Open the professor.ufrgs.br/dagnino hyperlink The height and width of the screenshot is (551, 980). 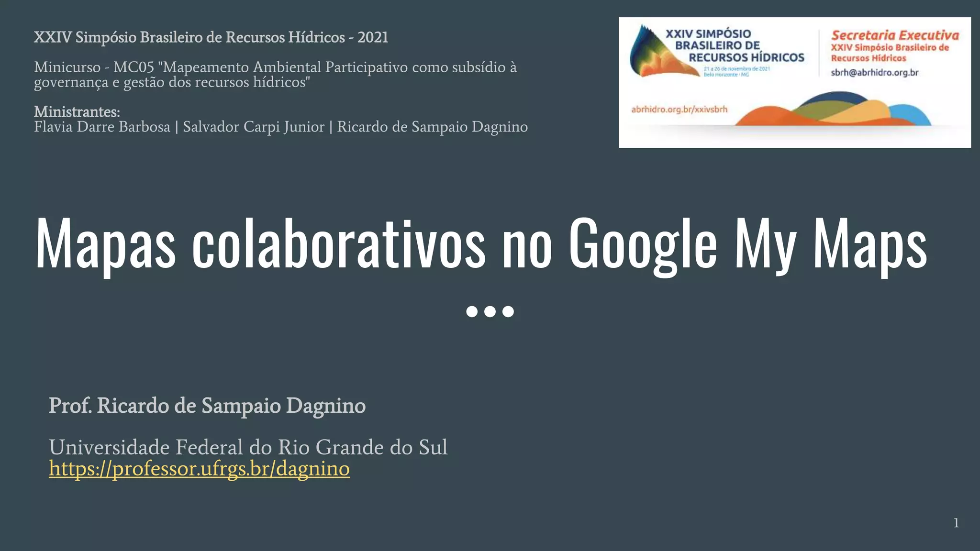pyautogui.click(x=199, y=468)
